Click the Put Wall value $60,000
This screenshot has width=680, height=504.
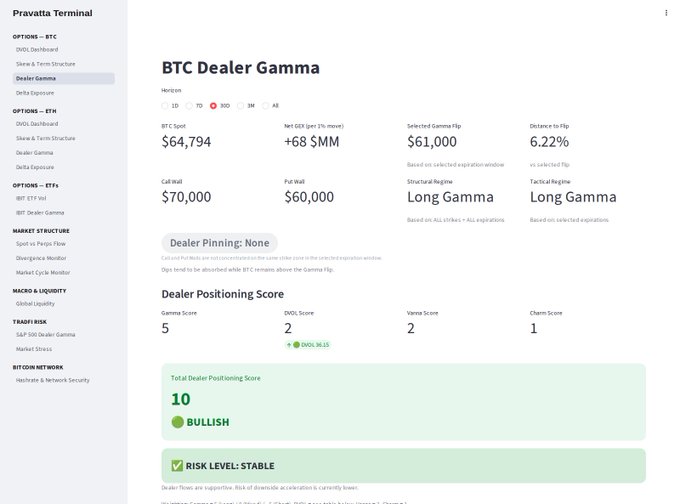pyautogui.click(x=309, y=197)
